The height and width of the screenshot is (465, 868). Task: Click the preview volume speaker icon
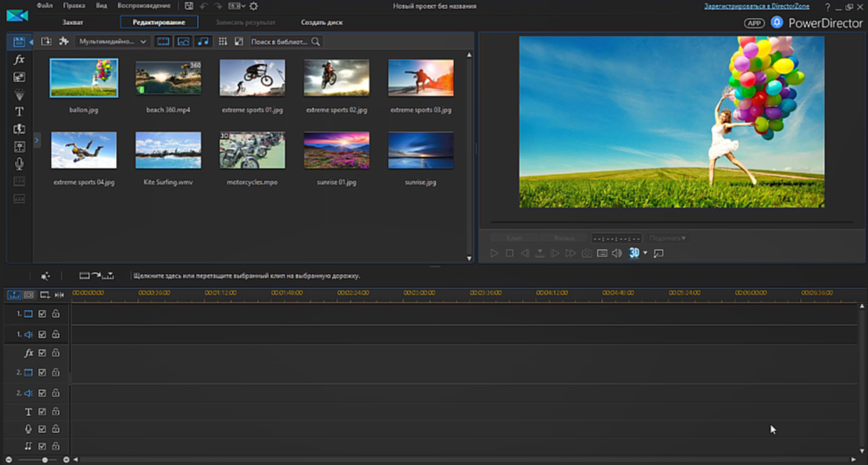(617, 253)
